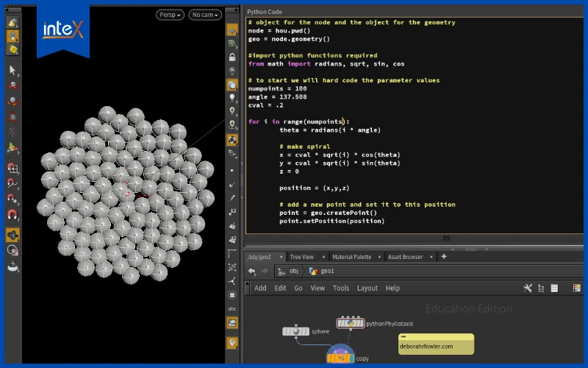Close the Material Palette tab
Screen dimensions: 588x368
379,257
